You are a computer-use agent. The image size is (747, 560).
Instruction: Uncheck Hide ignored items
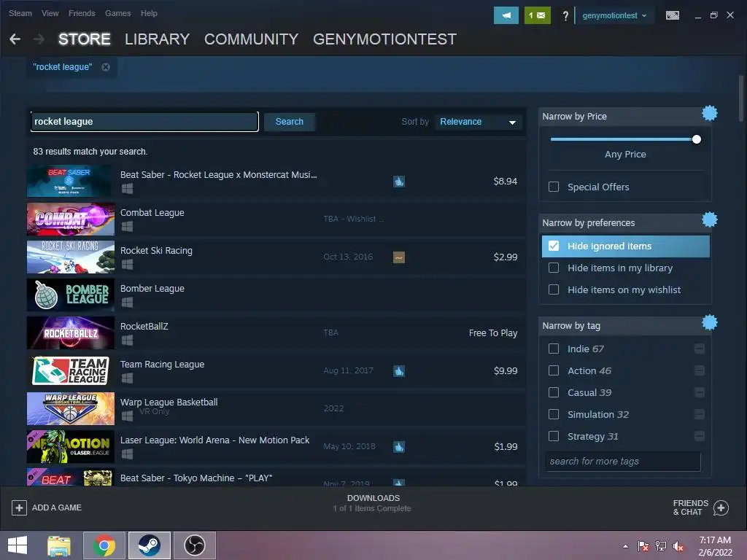click(x=554, y=246)
